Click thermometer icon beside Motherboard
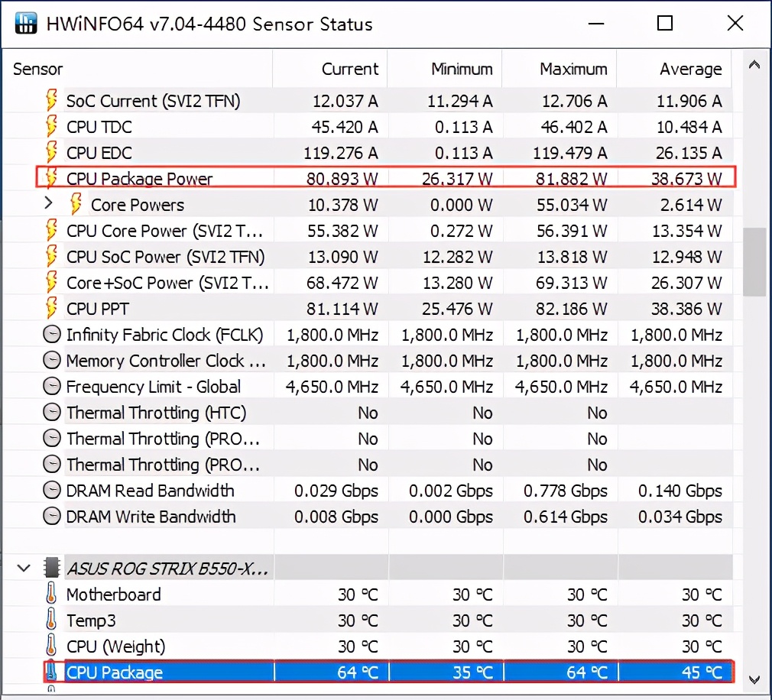 51,595
